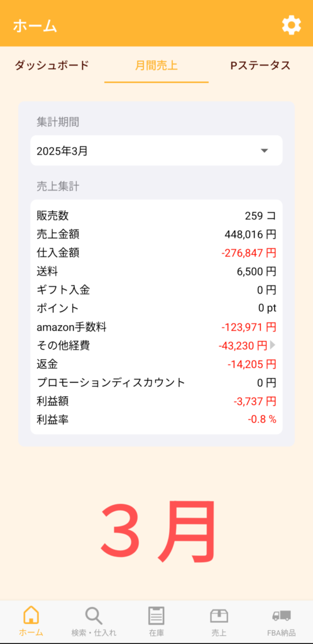The height and width of the screenshot is (644, 313).
Task: Select the 月間売上 tab
Action: (156, 65)
